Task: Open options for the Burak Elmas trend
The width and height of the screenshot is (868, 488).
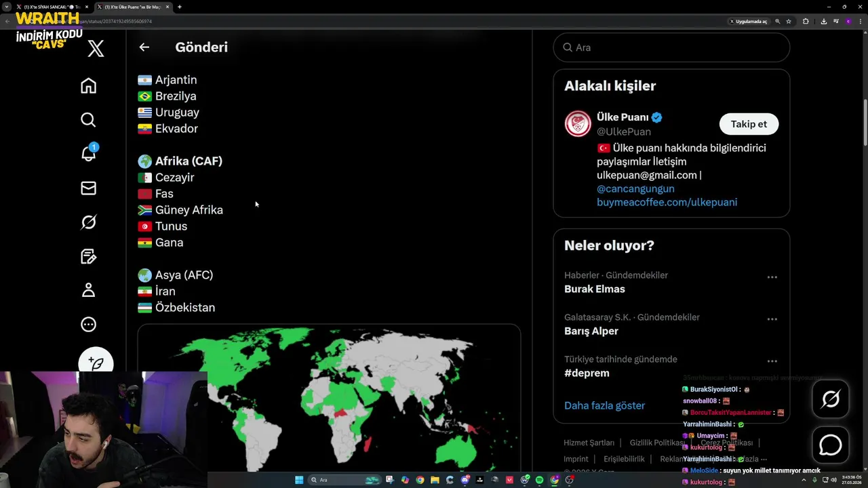Action: (x=772, y=277)
